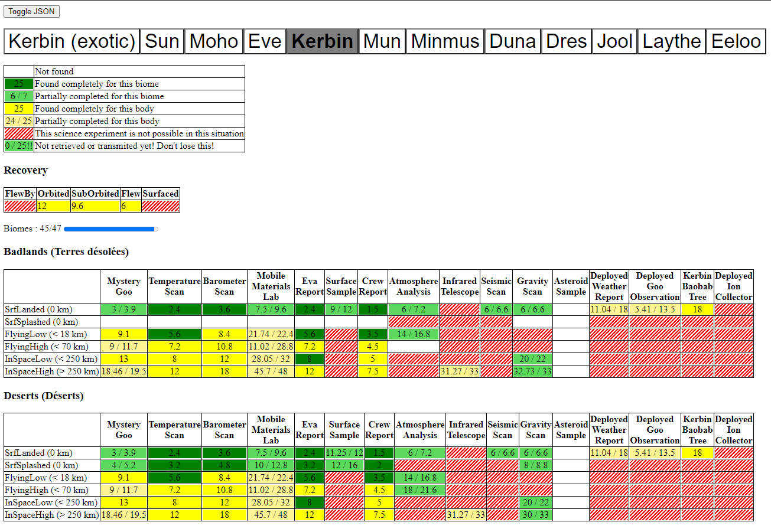Click Badlands 'InSpaceHigh (> 250 km)' row label

click(x=51, y=371)
